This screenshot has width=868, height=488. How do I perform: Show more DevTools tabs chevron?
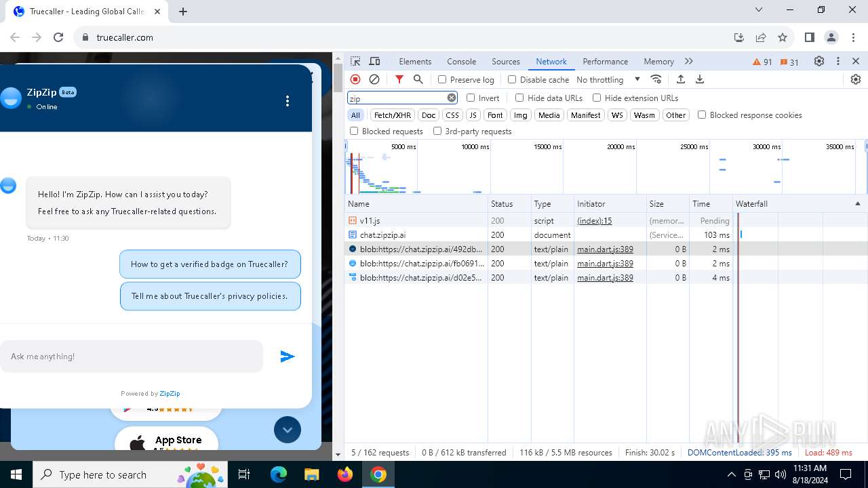click(689, 61)
